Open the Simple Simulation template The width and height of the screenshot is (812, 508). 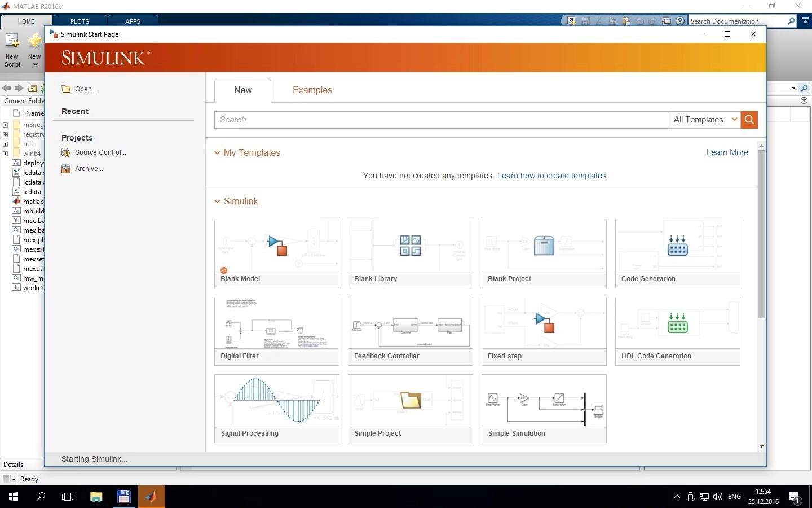(544, 408)
